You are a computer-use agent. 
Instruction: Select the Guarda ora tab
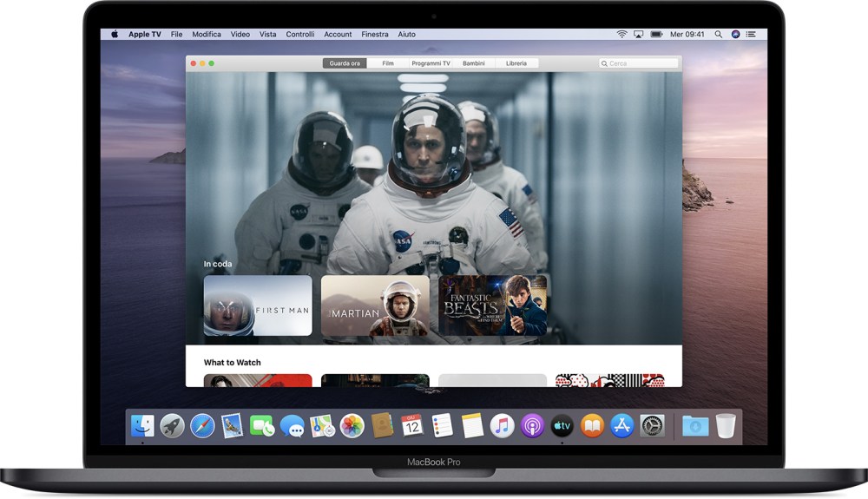[345, 63]
